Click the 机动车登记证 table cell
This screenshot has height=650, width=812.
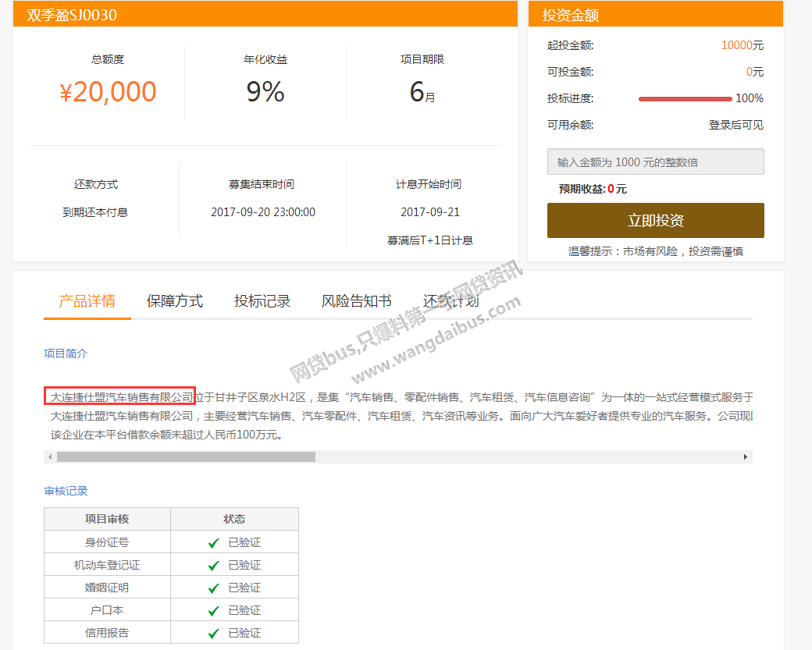pos(107,565)
